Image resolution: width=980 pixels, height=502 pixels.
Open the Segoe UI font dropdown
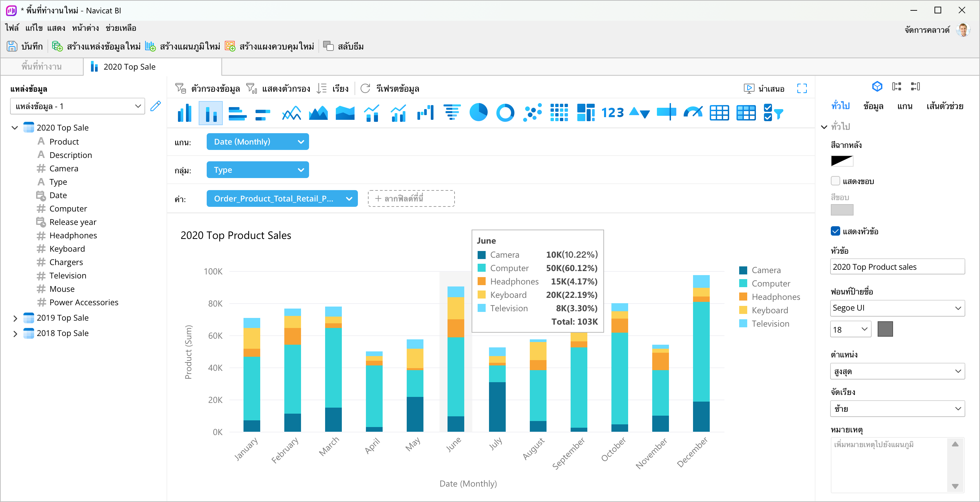pos(897,308)
